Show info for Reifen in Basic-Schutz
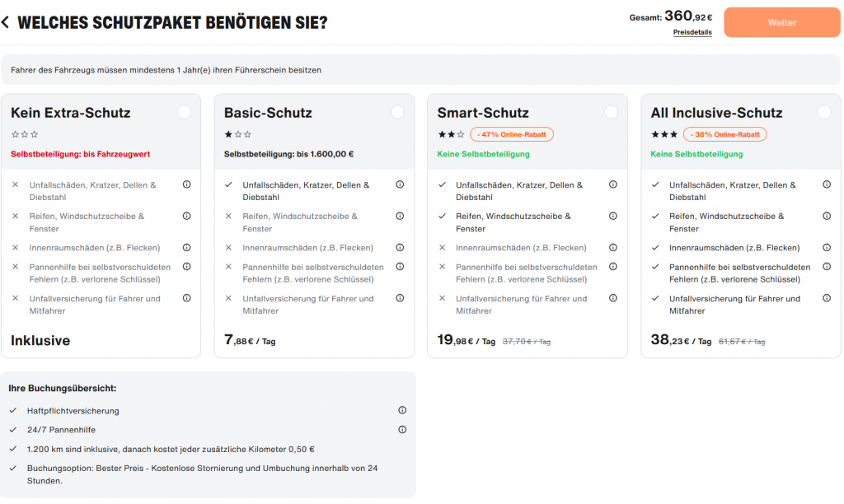 pos(400,216)
